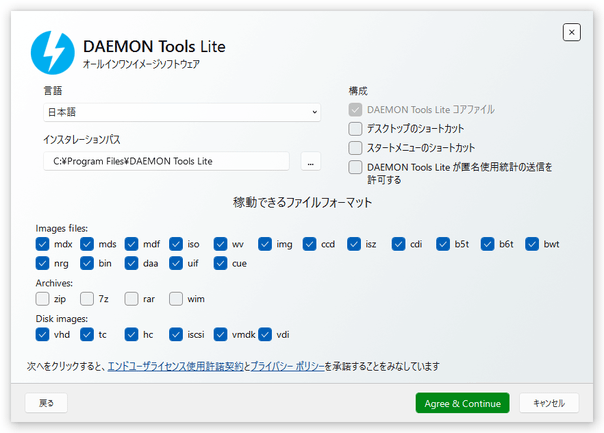The width and height of the screenshot is (604, 433).
Task: Click the Archives: label
Action: [54, 283]
